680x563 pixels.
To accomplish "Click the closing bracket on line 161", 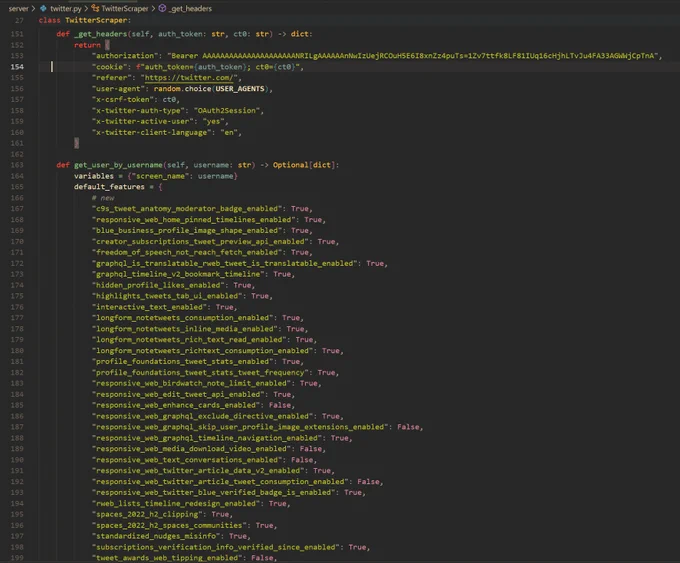I will click(77, 143).
